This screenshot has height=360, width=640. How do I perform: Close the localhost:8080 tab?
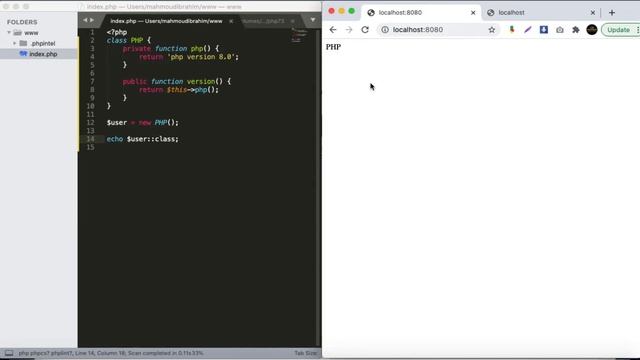[473, 13]
